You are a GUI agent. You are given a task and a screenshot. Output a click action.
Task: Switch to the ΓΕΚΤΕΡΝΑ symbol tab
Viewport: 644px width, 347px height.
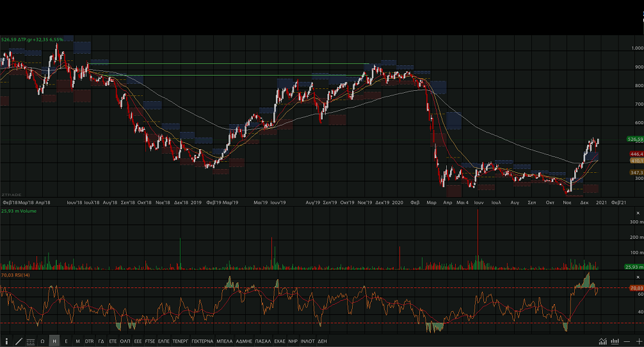(202, 341)
